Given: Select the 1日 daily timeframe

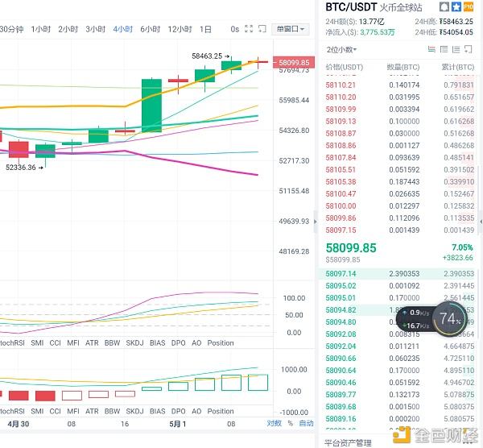Looking at the screenshot, I should tap(205, 29).
